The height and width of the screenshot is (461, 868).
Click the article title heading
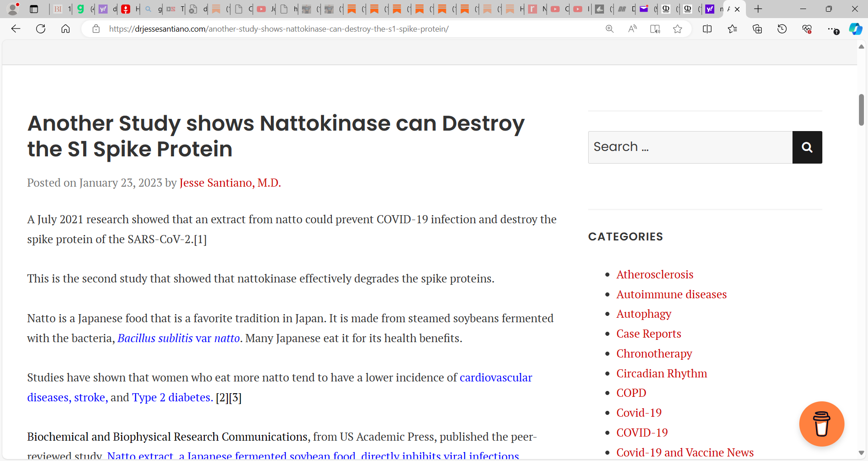click(x=276, y=136)
